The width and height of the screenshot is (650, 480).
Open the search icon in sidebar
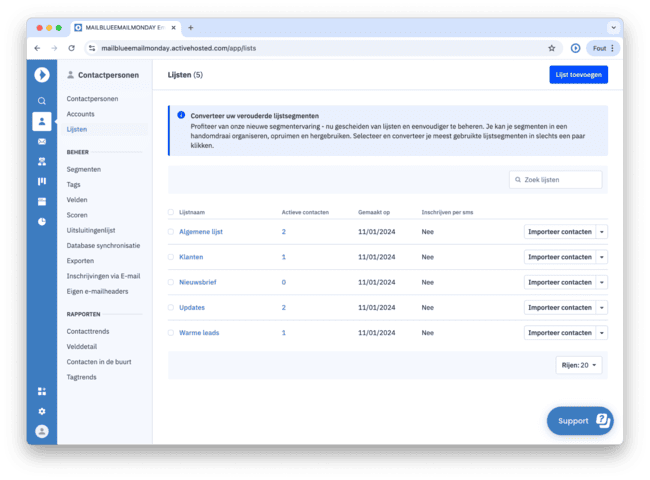(42, 101)
